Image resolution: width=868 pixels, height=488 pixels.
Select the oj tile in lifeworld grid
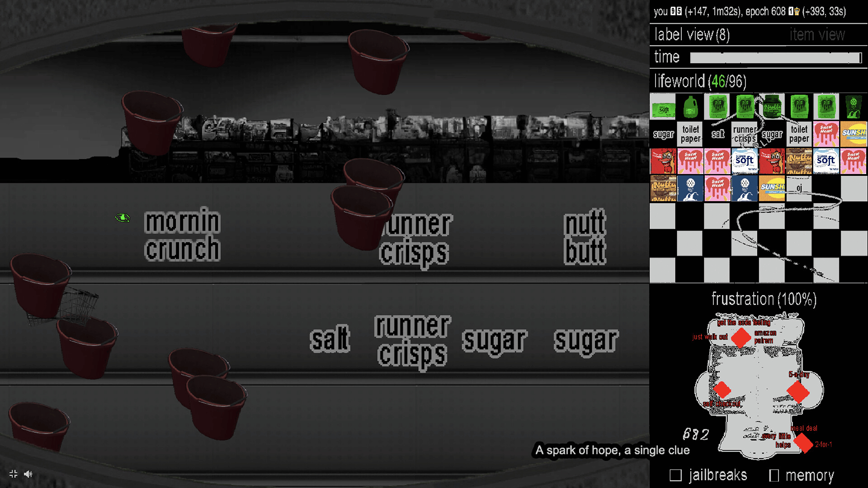[x=799, y=188]
